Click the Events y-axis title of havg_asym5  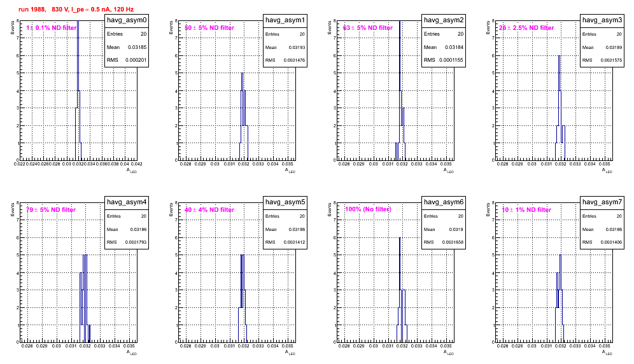tap(171, 209)
